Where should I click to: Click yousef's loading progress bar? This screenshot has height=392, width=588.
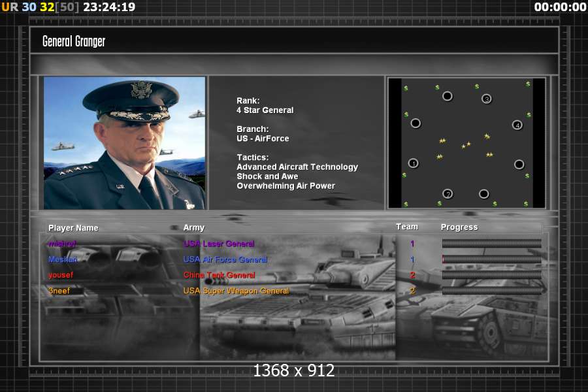click(491, 275)
